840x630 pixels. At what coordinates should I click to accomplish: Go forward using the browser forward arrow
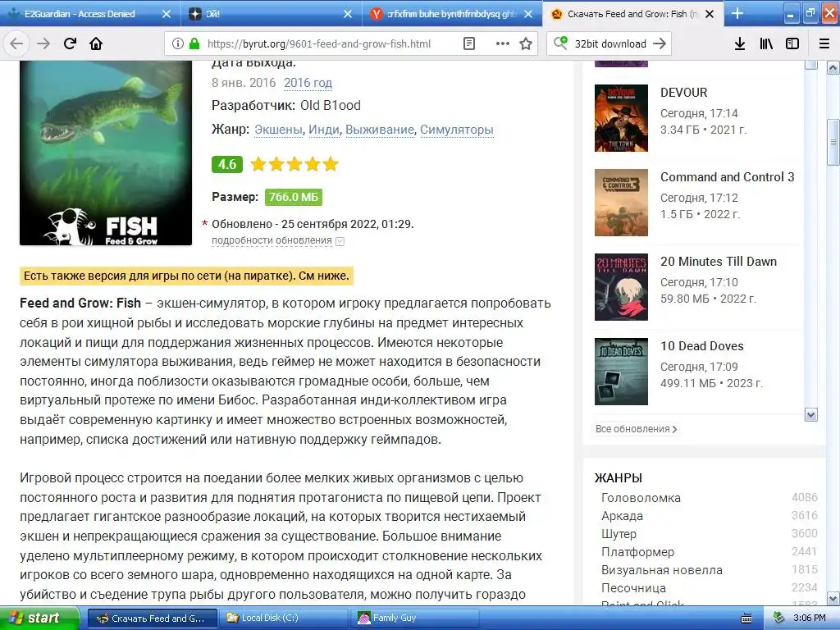43,44
